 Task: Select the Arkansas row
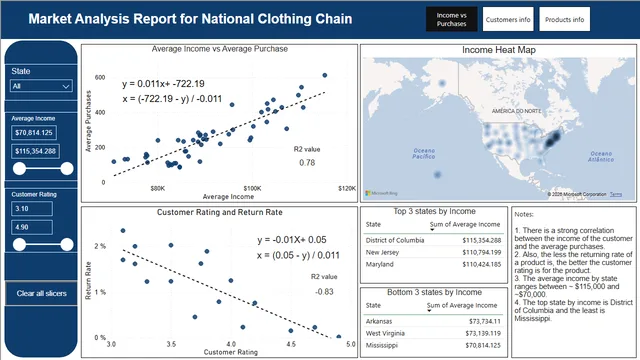[433, 321]
